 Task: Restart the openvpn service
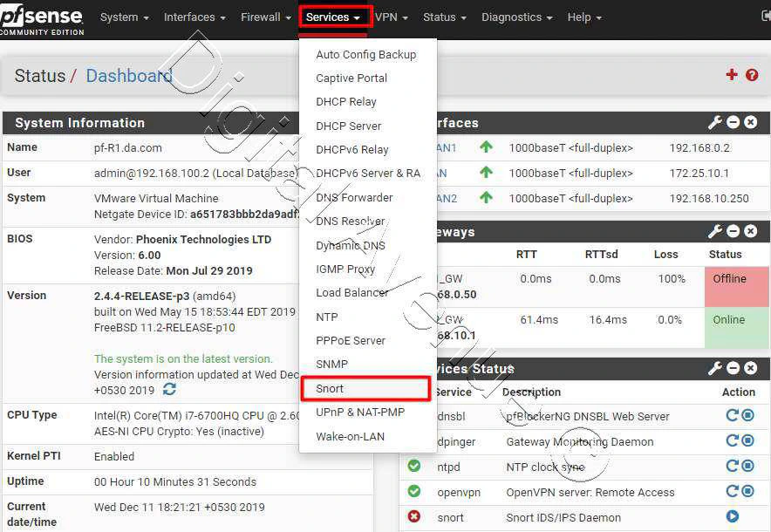pyautogui.click(x=732, y=491)
